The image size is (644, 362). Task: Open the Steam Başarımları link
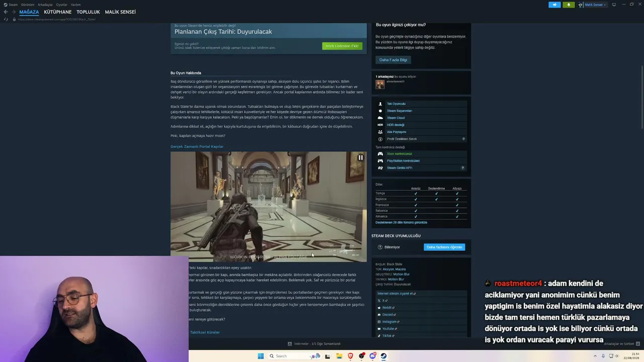399,111
